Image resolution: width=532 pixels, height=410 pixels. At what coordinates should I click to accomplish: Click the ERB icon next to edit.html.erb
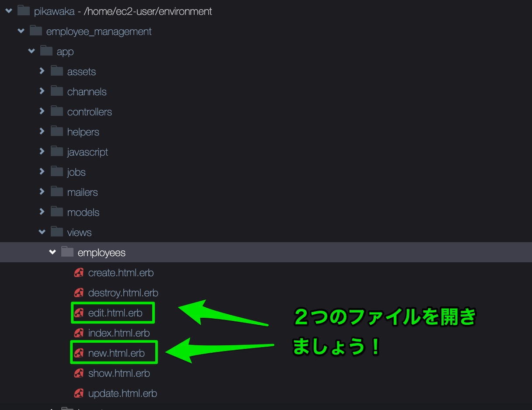[x=79, y=313]
